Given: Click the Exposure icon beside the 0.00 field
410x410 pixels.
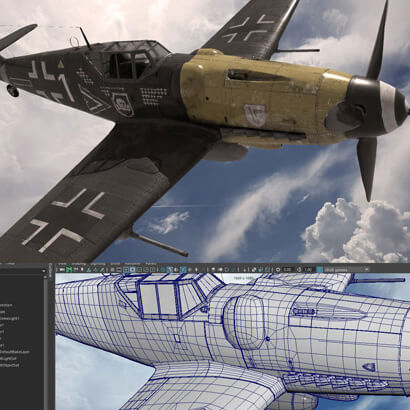Looking at the screenshot, I should coord(278,269).
